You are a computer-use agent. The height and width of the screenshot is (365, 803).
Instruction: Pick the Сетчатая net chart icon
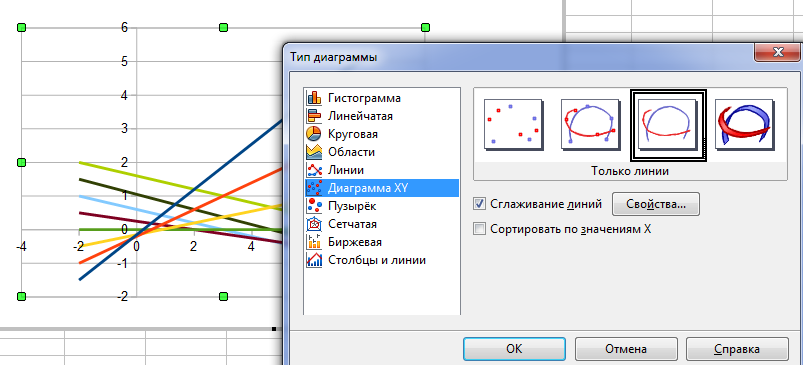tap(313, 224)
